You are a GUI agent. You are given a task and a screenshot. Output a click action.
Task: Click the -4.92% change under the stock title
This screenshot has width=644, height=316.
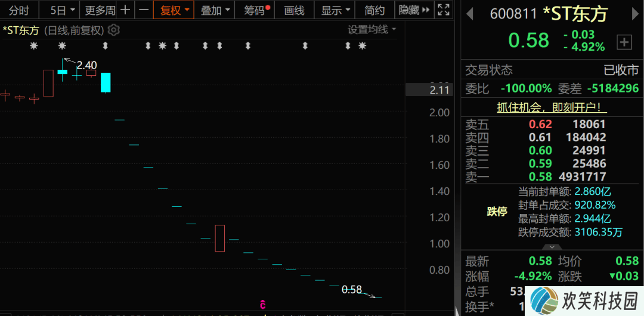coord(584,47)
